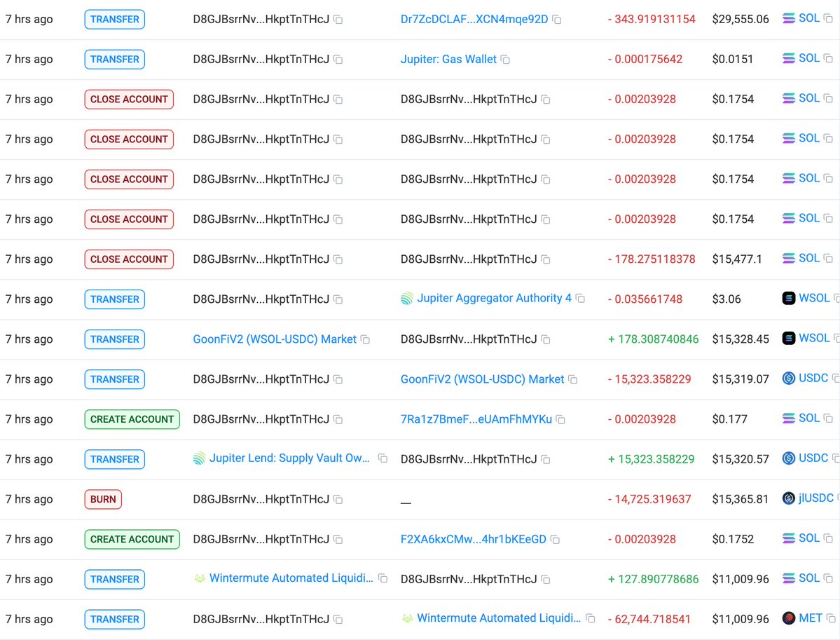Copy MET token address icon
Screen dimensions: 840x640
click(831, 618)
